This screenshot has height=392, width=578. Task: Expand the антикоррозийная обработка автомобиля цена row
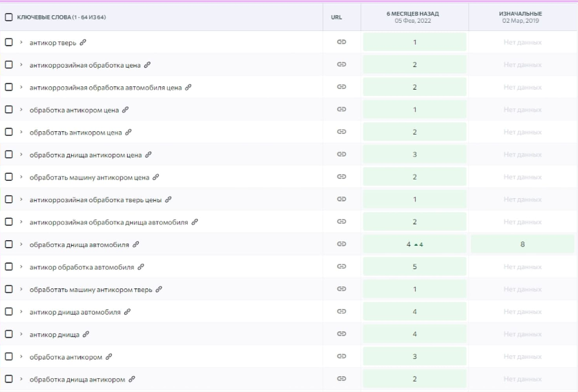pyautogui.click(x=21, y=88)
